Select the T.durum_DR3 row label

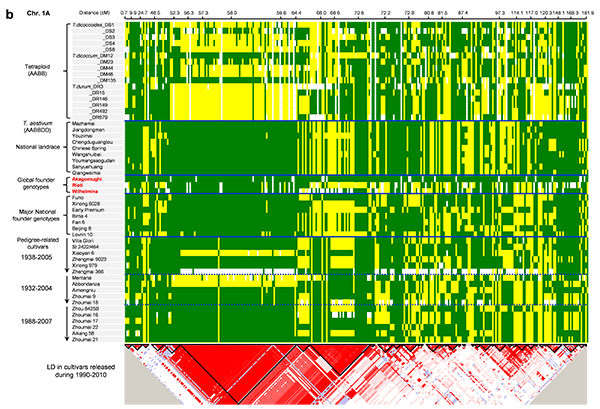click(88, 86)
